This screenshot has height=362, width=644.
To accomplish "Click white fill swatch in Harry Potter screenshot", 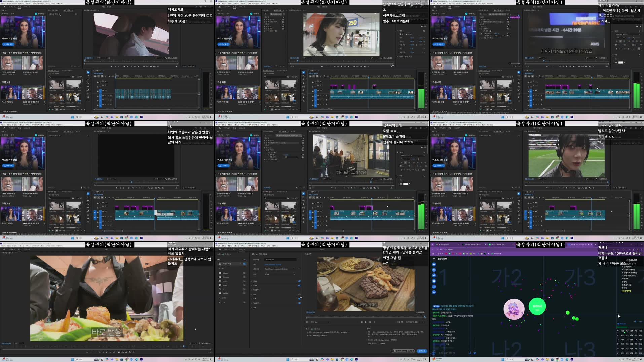I will [406, 184].
